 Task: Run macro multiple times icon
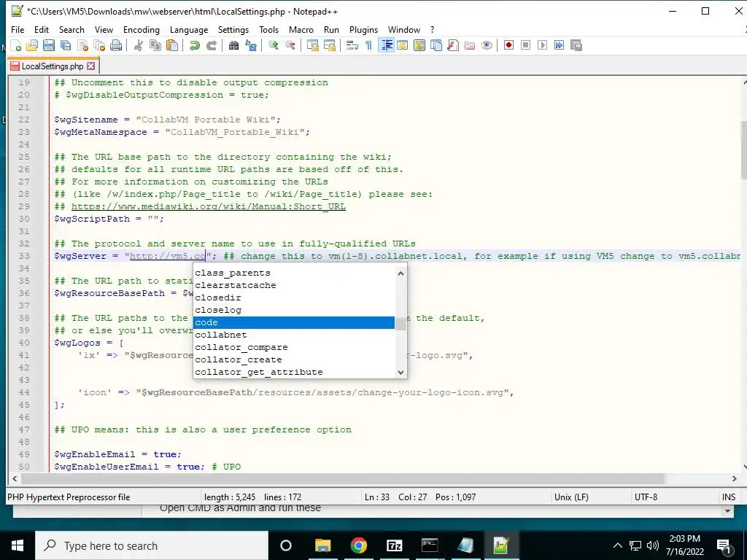(x=559, y=45)
